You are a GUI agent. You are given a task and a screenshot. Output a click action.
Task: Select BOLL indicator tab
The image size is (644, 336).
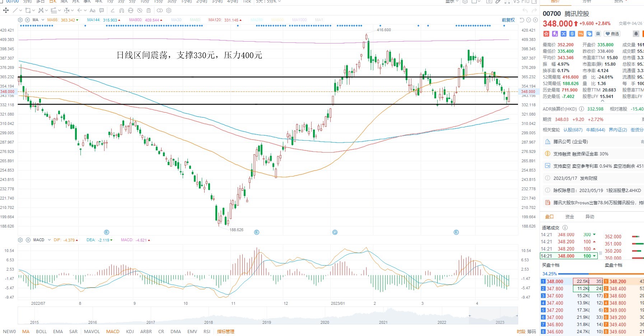(41, 331)
